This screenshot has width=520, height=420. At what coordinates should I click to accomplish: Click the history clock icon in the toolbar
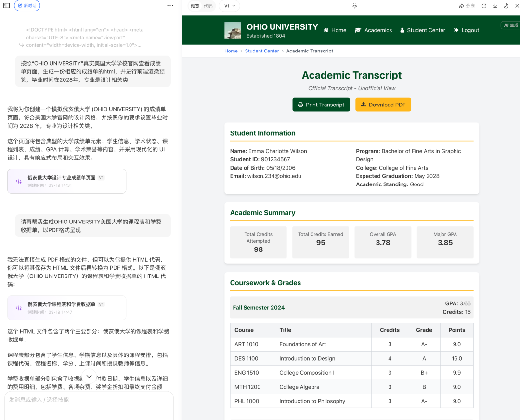(x=506, y=6)
